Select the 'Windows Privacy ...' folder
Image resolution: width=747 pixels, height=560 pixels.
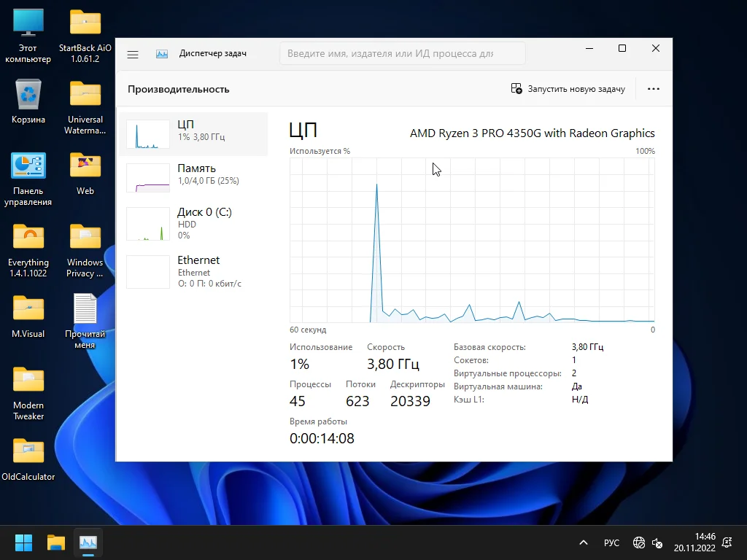click(85, 251)
